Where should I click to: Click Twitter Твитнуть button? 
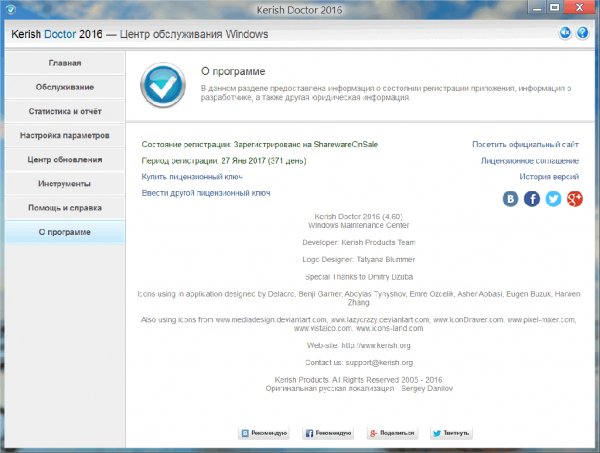451,433
